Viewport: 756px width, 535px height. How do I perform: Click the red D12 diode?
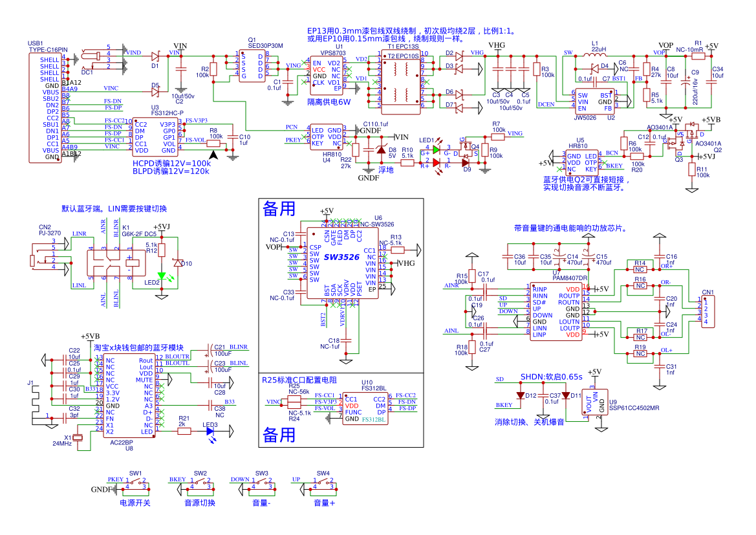pyautogui.click(x=520, y=395)
